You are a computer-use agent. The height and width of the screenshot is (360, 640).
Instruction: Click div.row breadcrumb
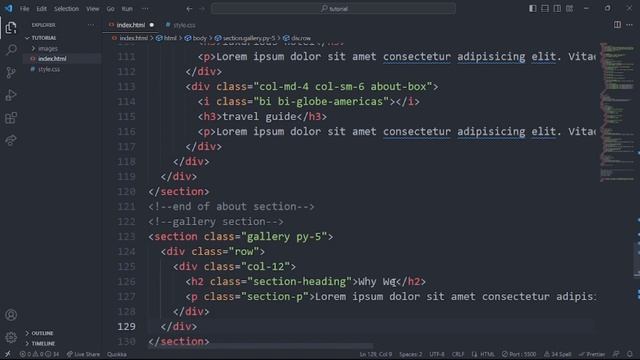tap(297, 38)
